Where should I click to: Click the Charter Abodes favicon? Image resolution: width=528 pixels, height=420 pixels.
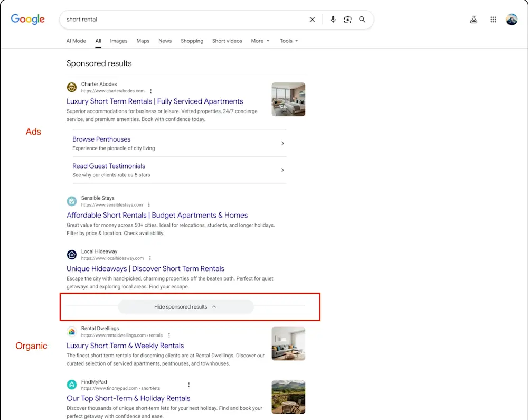72,87
